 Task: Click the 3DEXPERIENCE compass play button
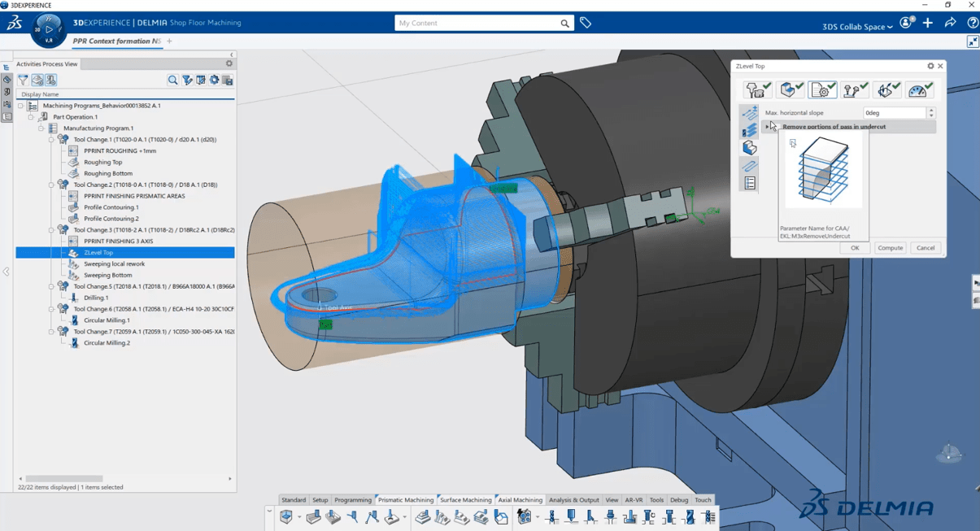(x=48, y=29)
